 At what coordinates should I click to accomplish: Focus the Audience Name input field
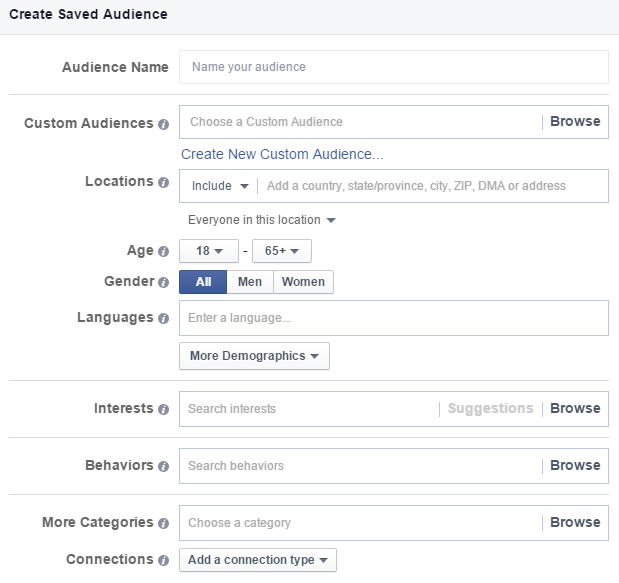[x=393, y=67]
